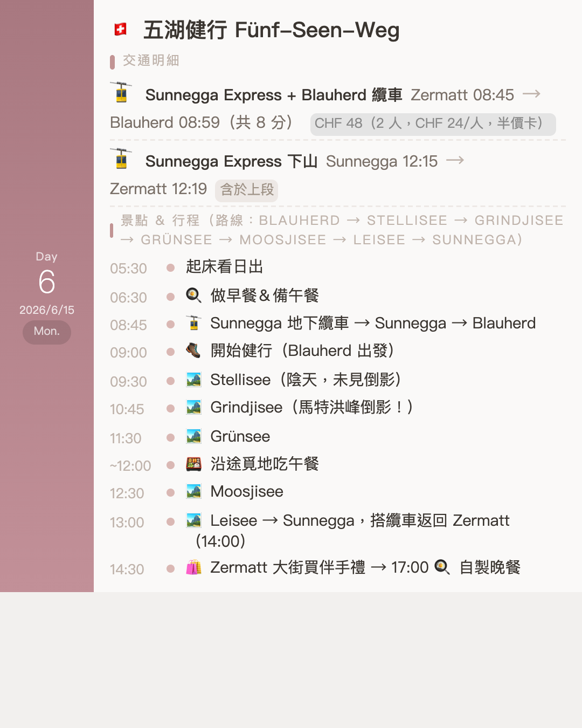Click frying pan icon at 做早餐＆備午餐

193,295
